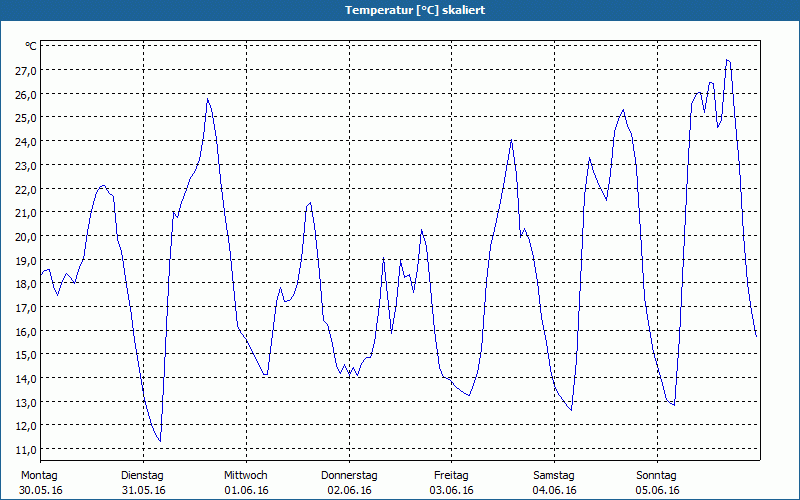This screenshot has width=800, height=500.
Task: Click the 19,0 y-axis label
Action: click(x=26, y=260)
